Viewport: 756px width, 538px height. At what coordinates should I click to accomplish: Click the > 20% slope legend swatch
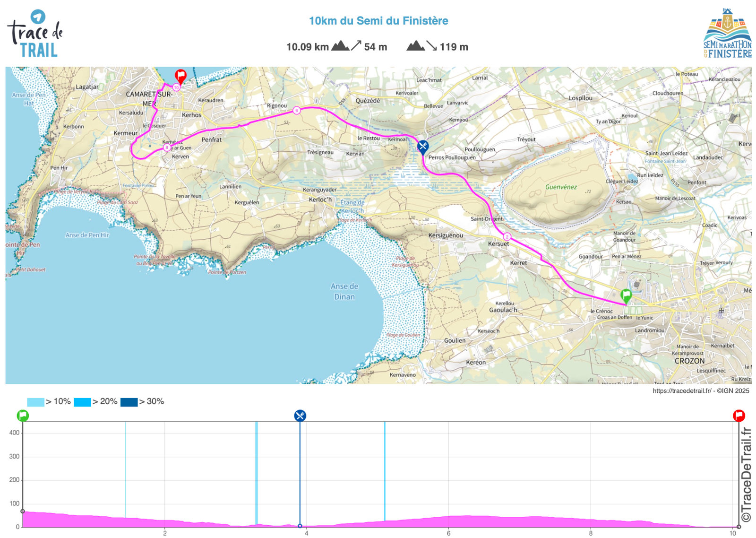82,402
